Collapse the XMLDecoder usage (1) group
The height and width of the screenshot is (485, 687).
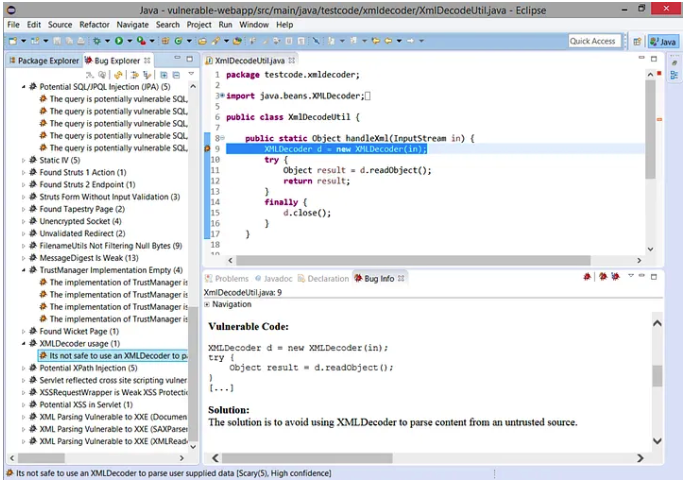[24, 343]
